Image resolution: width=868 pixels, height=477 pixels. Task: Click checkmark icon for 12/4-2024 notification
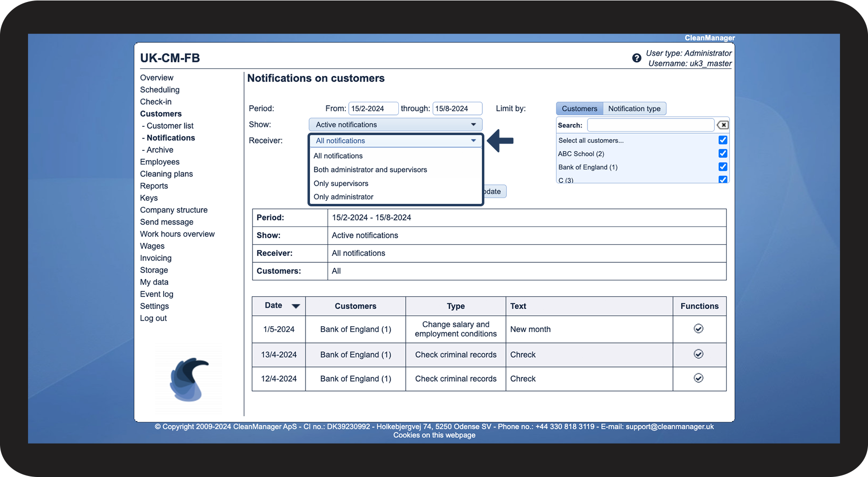click(699, 378)
